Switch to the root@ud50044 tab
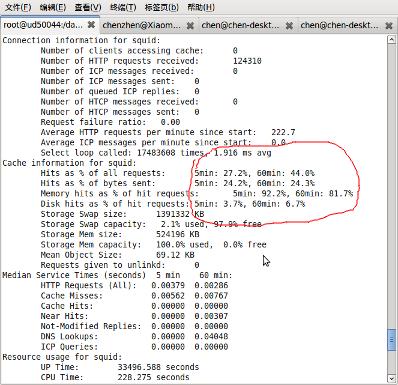Viewport: 398px width, 385px height. click(x=43, y=25)
